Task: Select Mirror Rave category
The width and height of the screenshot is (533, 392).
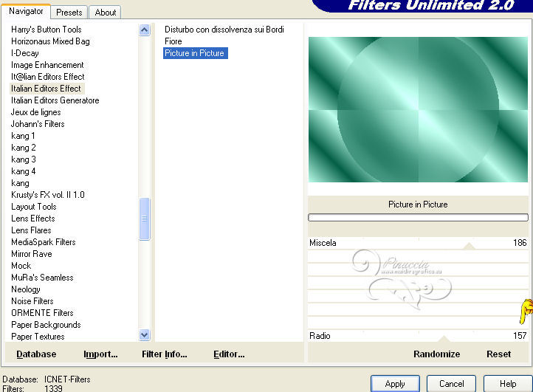Action: (31, 254)
